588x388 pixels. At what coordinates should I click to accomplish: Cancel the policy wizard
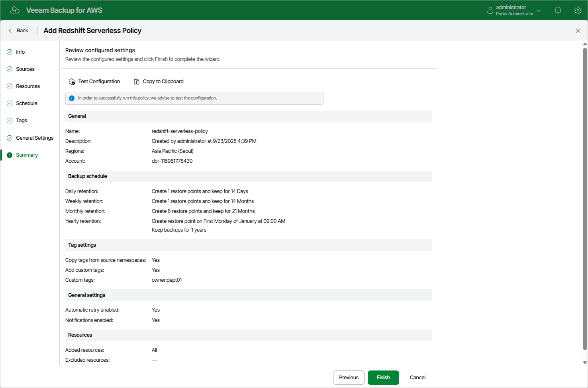(x=417, y=378)
